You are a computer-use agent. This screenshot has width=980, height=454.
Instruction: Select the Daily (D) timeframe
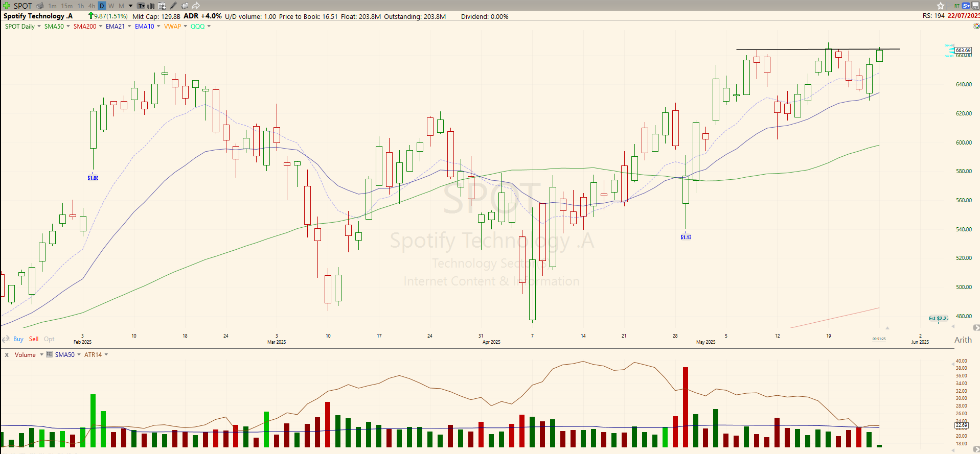coord(102,6)
